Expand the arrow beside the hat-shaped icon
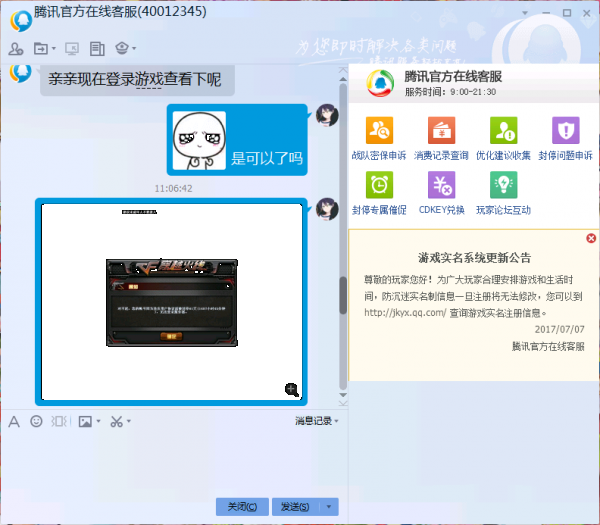This screenshot has width=600, height=525. pos(134,48)
